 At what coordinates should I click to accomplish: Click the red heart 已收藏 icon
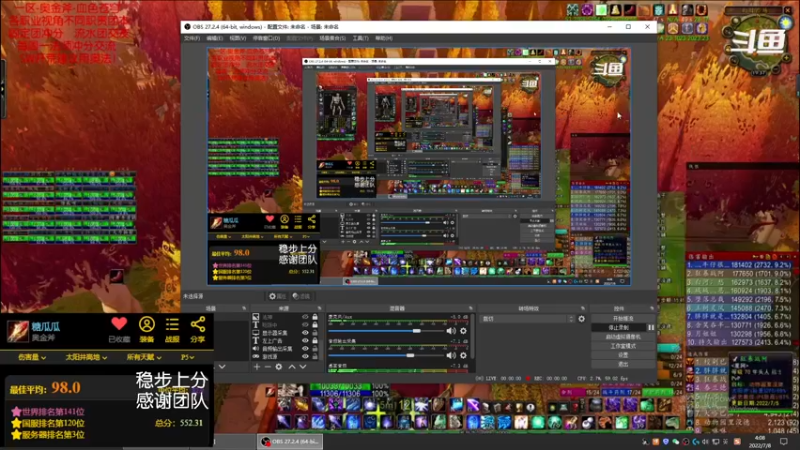119,324
